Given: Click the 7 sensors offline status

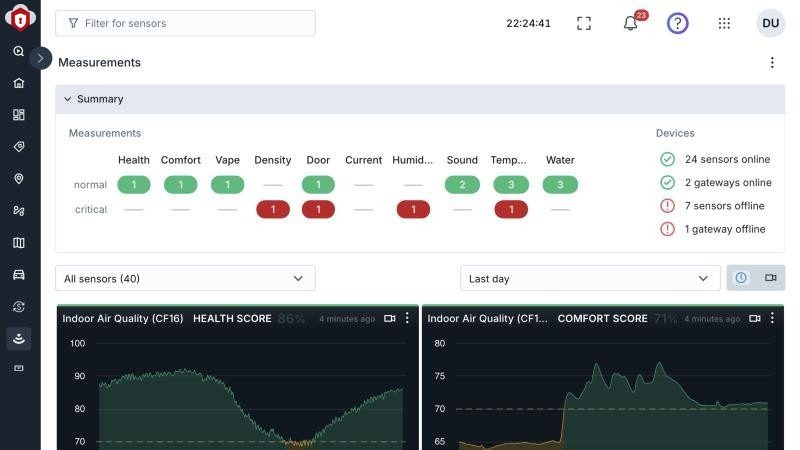Looking at the screenshot, I should 712,206.
